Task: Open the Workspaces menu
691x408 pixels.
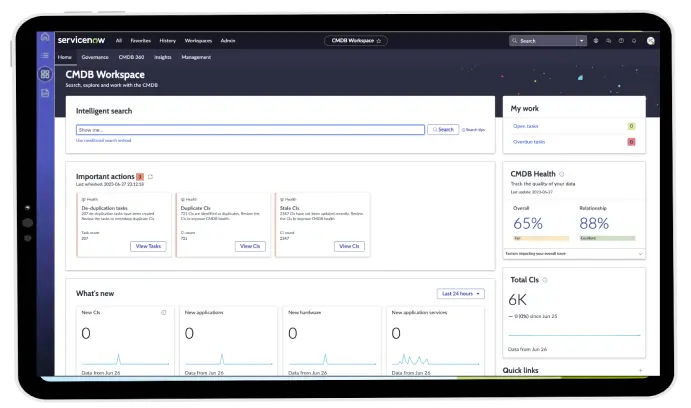Action: [x=198, y=41]
